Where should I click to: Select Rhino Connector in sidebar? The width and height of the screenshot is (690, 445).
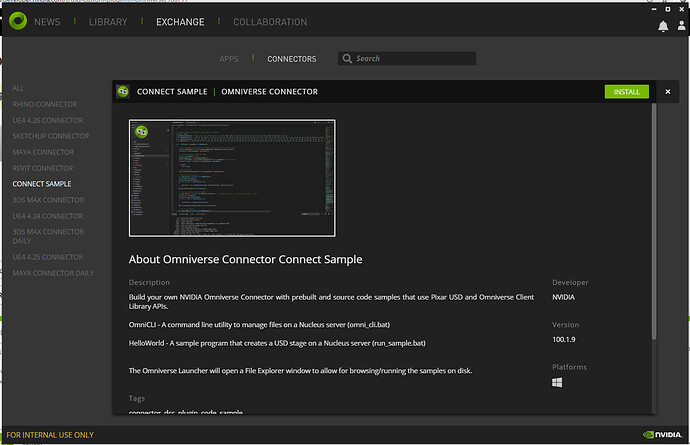pos(44,104)
